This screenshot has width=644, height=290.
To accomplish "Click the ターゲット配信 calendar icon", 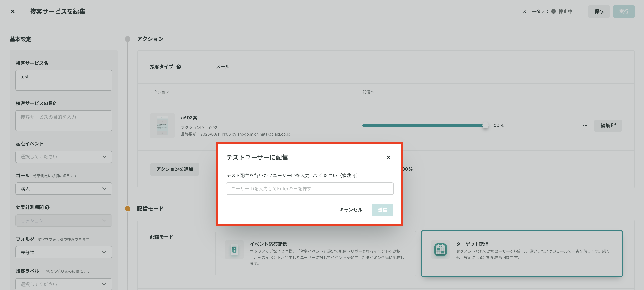I will pyautogui.click(x=440, y=250).
